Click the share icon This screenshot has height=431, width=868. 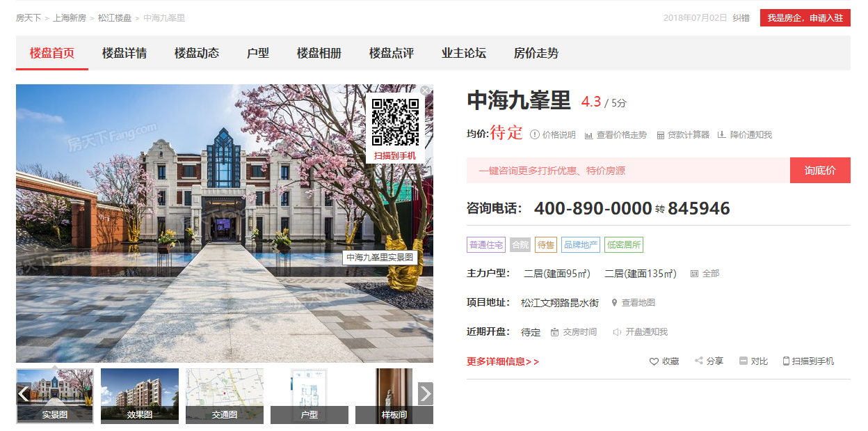pyautogui.click(x=699, y=361)
